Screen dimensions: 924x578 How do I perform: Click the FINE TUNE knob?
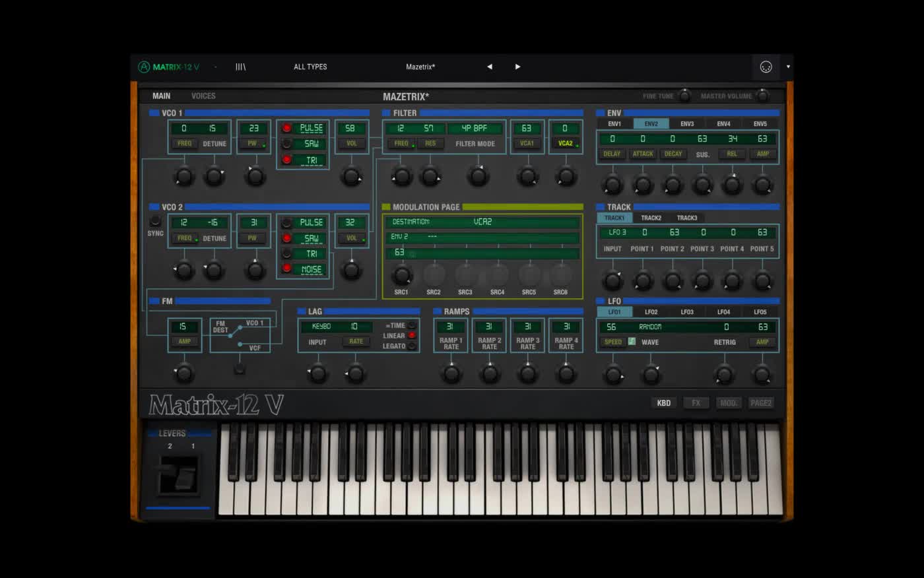pyautogui.click(x=685, y=96)
